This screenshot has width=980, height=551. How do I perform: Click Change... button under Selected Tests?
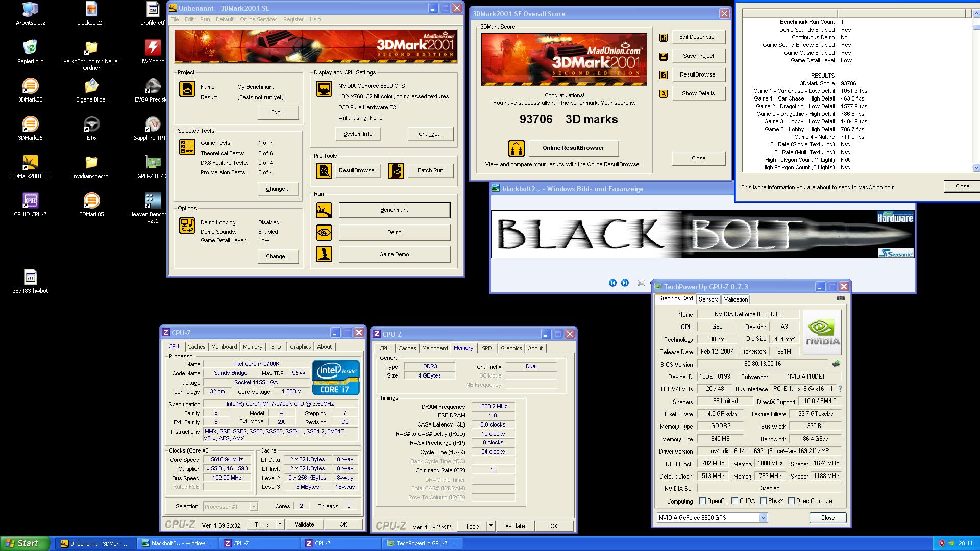tap(278, 189)
